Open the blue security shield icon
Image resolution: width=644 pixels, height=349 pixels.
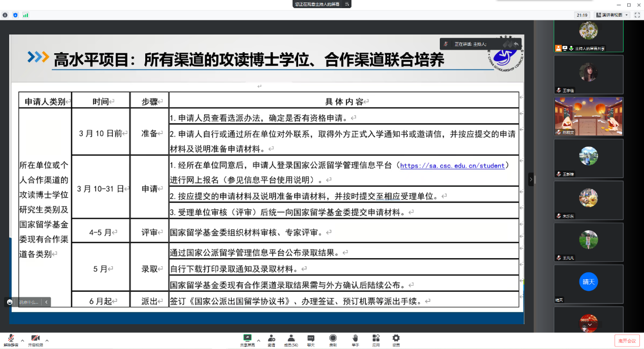15,15
